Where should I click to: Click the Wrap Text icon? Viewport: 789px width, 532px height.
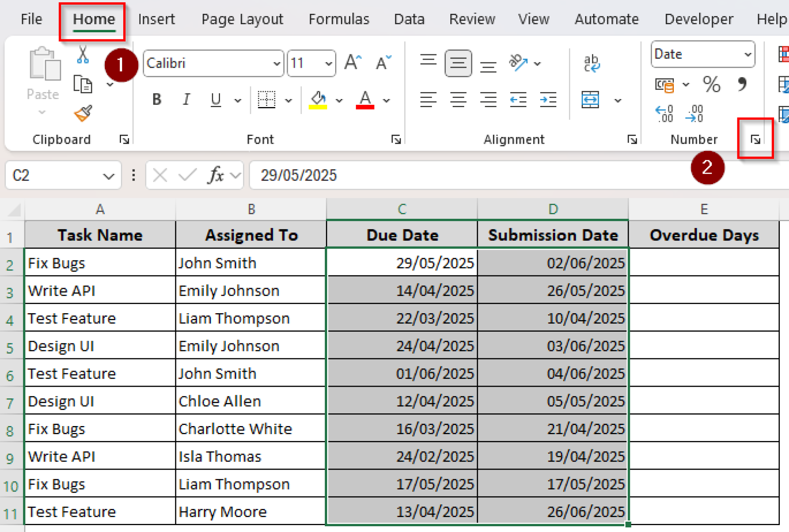[x=591, y=63]
